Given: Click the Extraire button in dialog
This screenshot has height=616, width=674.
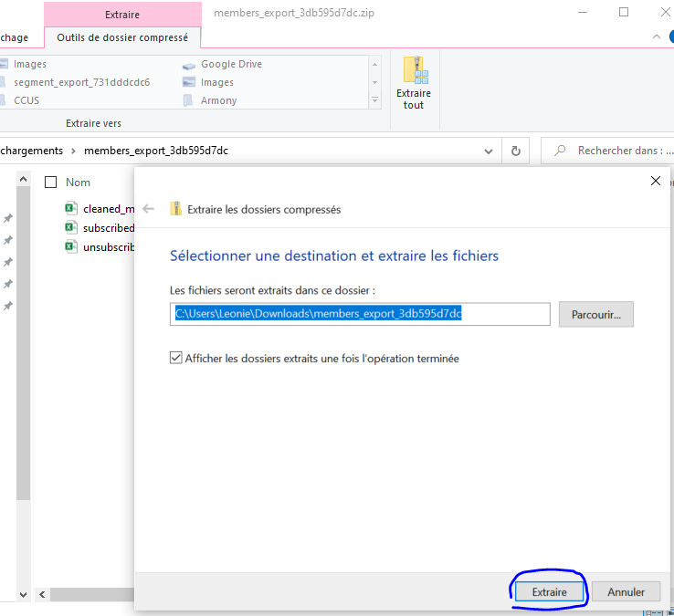Looking at the screenshot, I should [x=550, y=592].
